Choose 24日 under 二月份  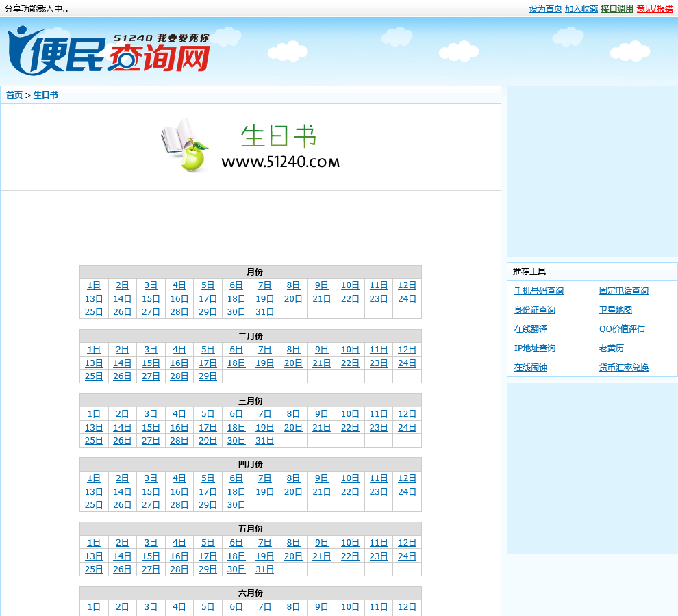[407, 363]
